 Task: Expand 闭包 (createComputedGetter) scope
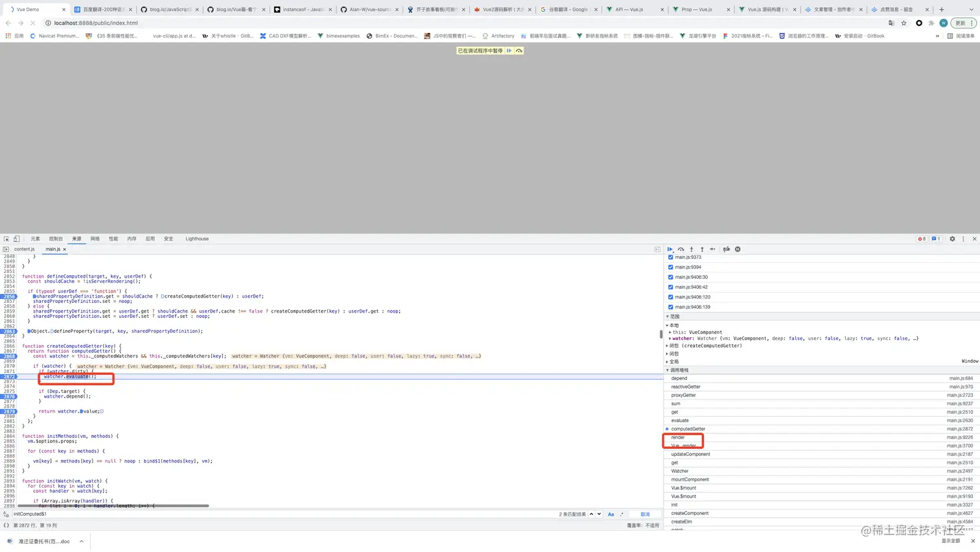(x=668, y=346)
